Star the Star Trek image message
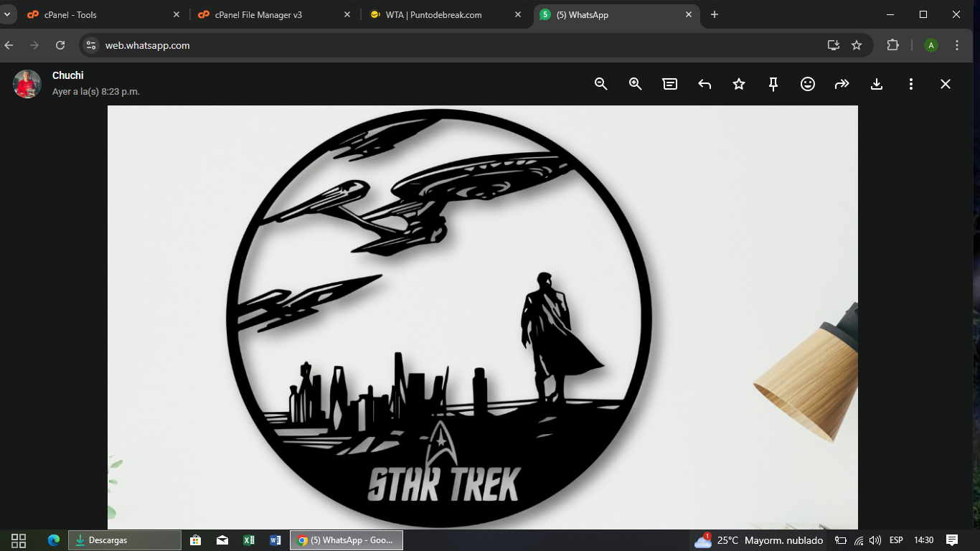This screenshot has width=980, height=551. pos(739,84)
